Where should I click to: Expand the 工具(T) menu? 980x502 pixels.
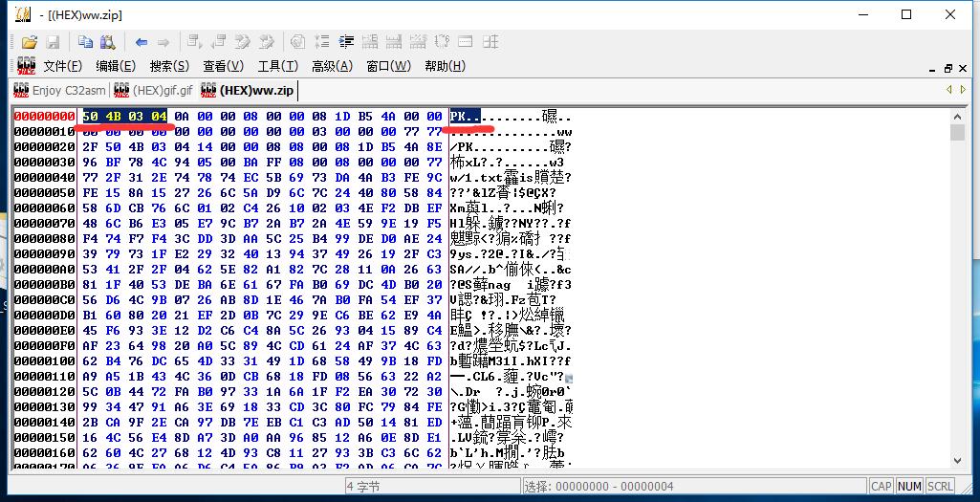pyautogui.click(x=277, y=66)
